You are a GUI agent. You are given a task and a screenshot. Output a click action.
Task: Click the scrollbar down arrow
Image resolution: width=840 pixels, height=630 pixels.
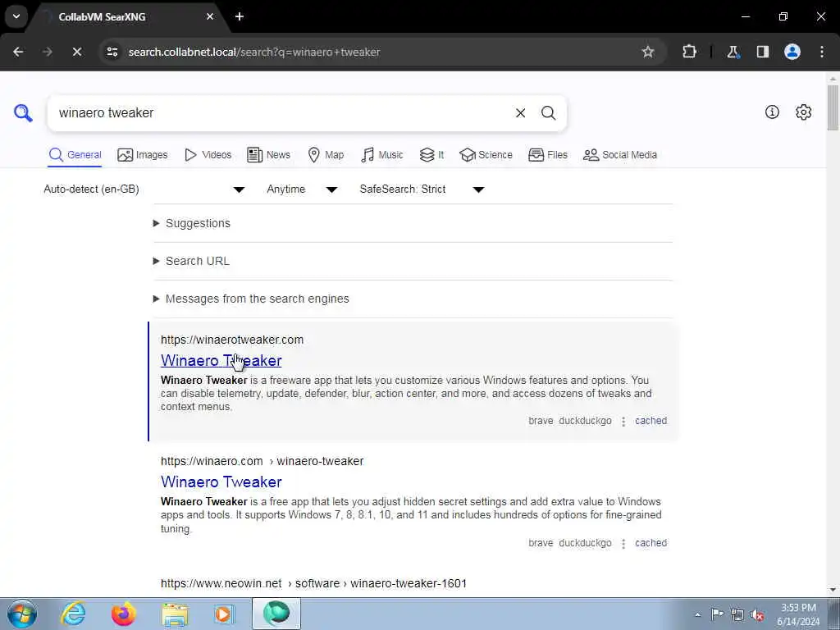833,590
